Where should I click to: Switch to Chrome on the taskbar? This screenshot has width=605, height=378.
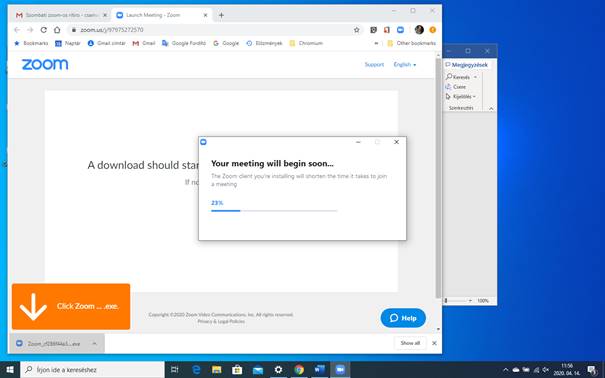point(299,370)
